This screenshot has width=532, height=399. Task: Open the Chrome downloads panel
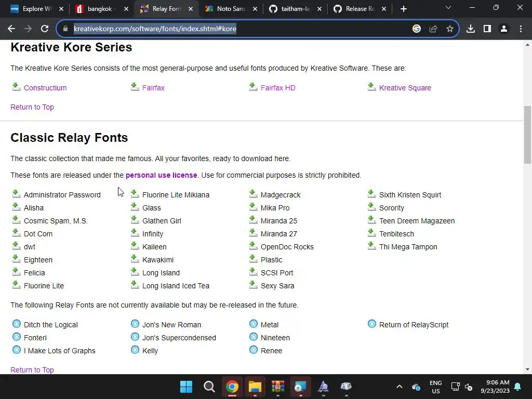click(x=471, y=29)
